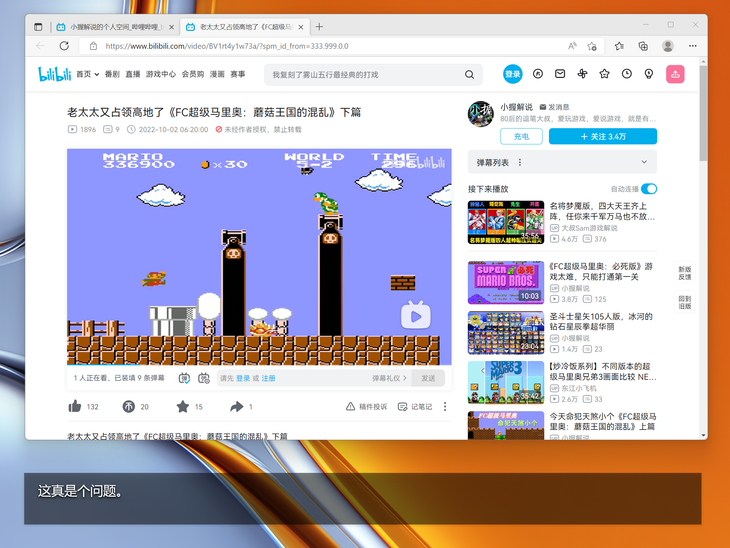The image size is (730, 548).
Task: Click 稿件投诉 report link
Action: pyautogui.click(x=367, y=406)
